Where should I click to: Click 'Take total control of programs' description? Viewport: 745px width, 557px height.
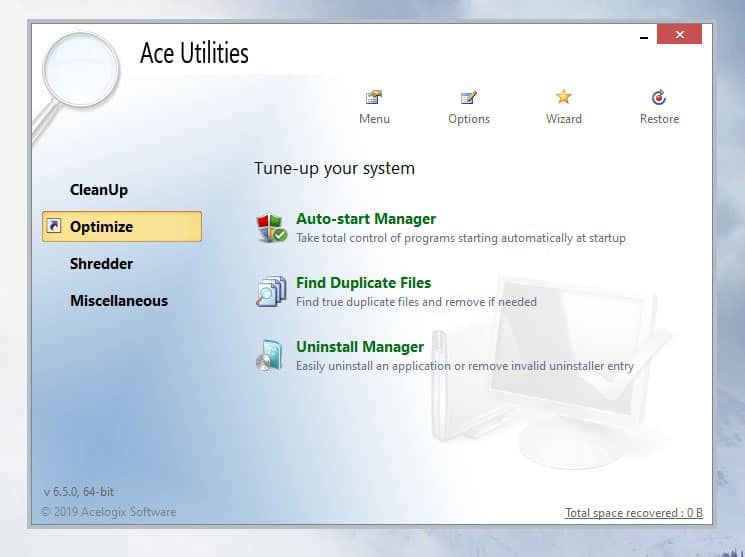coord(461,238)
